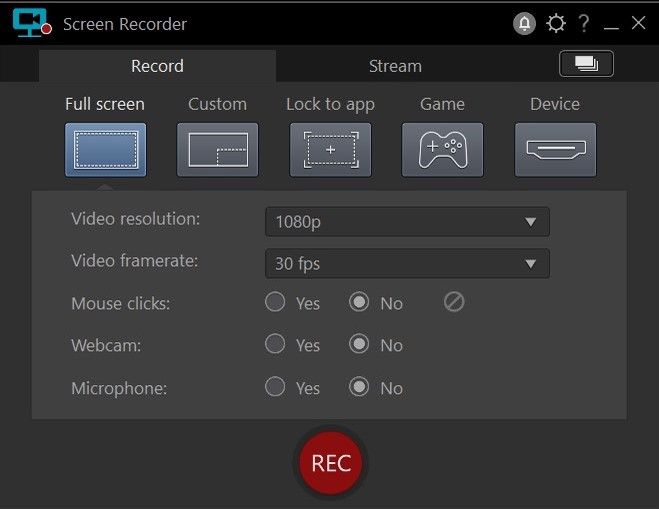Viewport: 659px width, 509px height.
Task: Switch to the Record tab
Action: point(157,66)
